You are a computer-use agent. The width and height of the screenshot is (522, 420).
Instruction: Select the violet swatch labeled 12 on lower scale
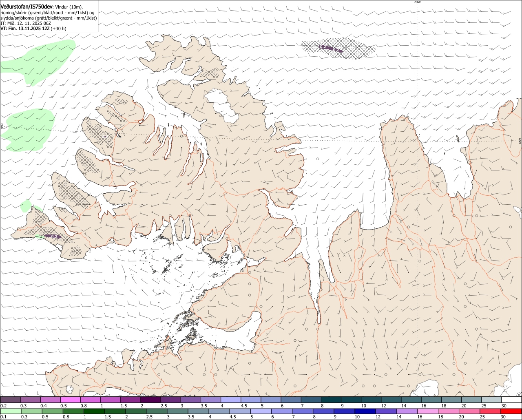pos(386,411)
